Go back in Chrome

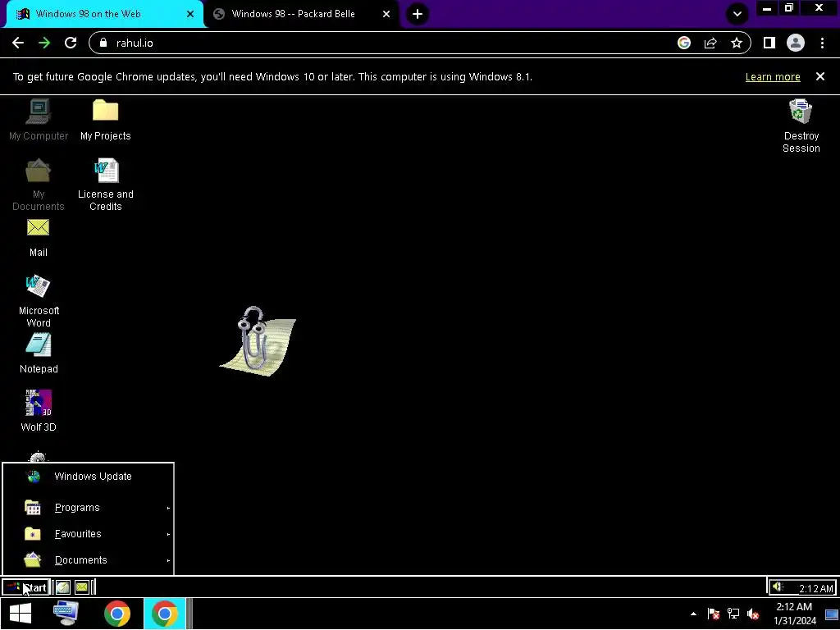point(18,43)
